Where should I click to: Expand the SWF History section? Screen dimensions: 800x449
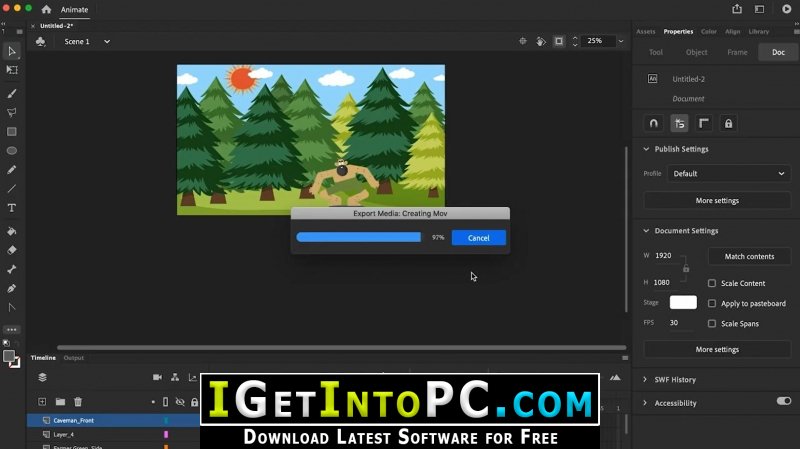[645, 380]
